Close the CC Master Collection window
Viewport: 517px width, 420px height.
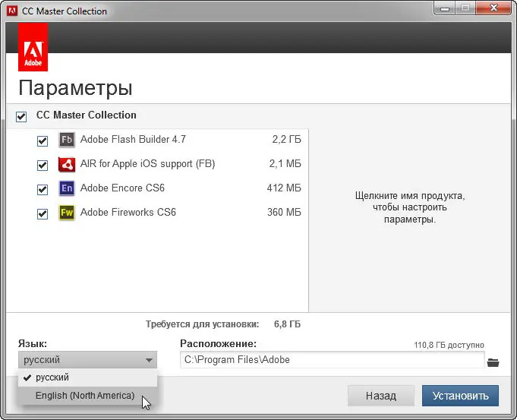coord(493,8)
